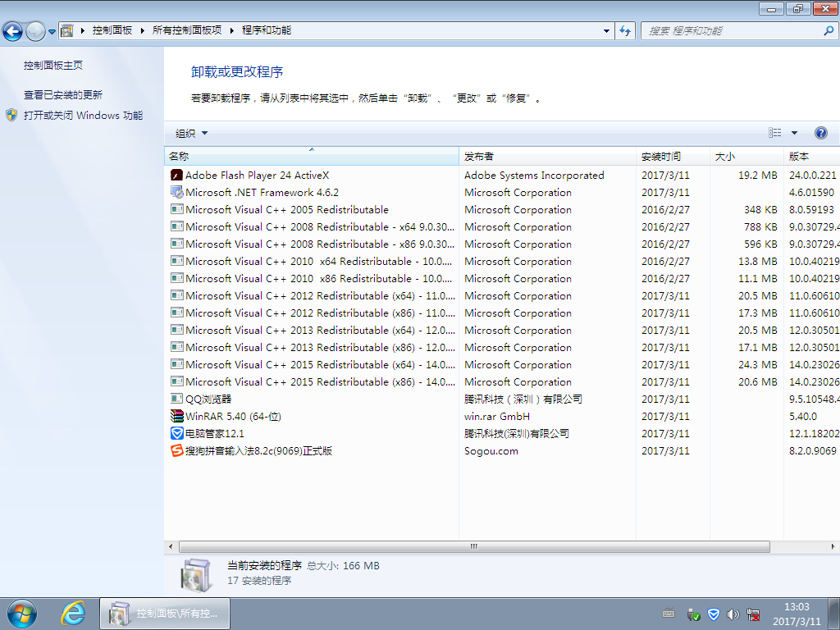Click the 19.2 MB size cell
Screen dimensions: 840x630
click(757, 176)
